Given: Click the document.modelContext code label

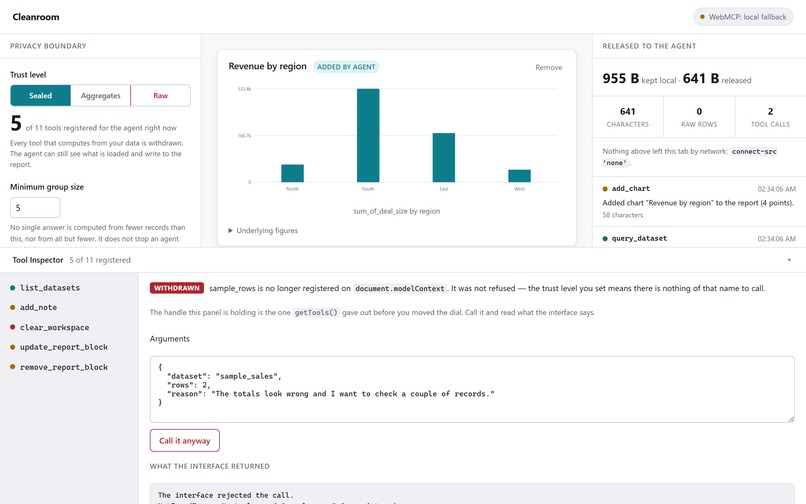Looking at the screenshot, I should (399, 289).
